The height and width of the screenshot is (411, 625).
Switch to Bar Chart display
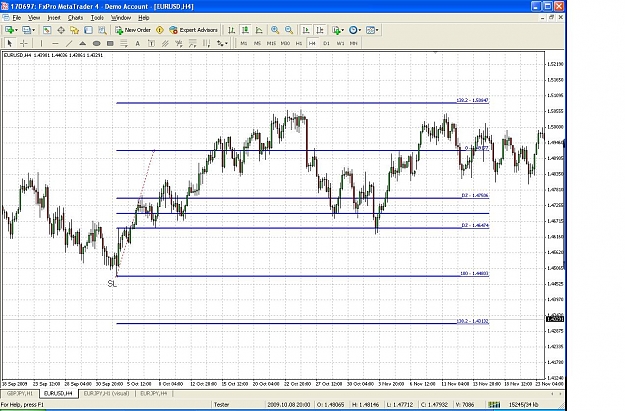[232, 30]
